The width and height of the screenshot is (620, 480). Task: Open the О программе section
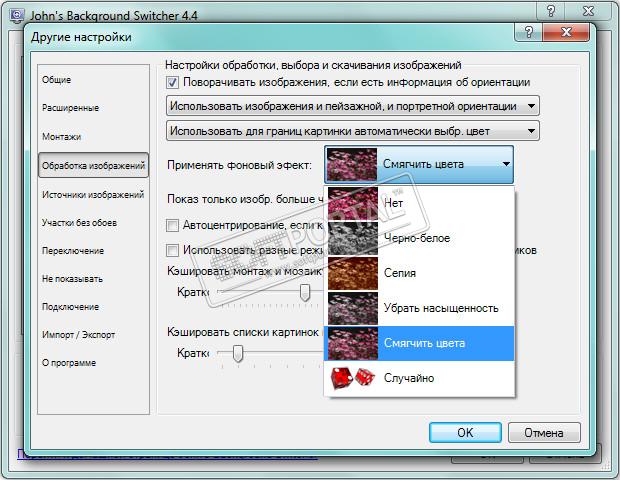(x=69, y=363)
